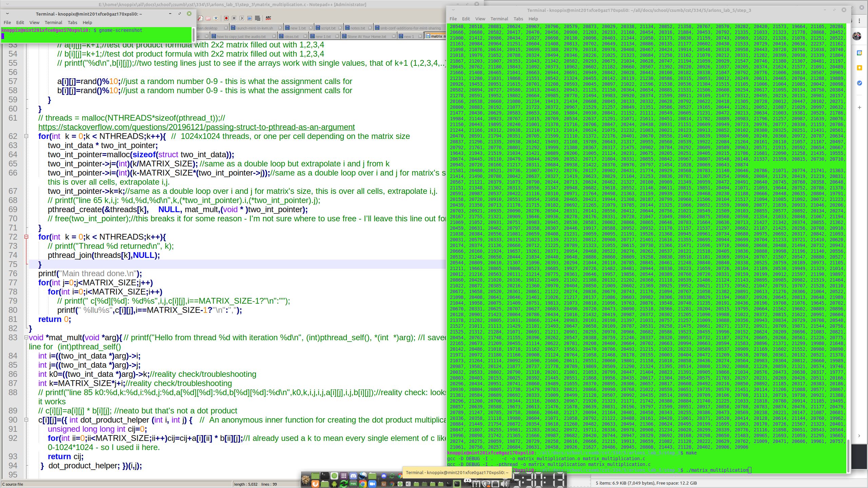Click the plus add-ons icon in side panel
Viewport: 868px width, 488px height.
pyautogui.click(x=859, y=107)
